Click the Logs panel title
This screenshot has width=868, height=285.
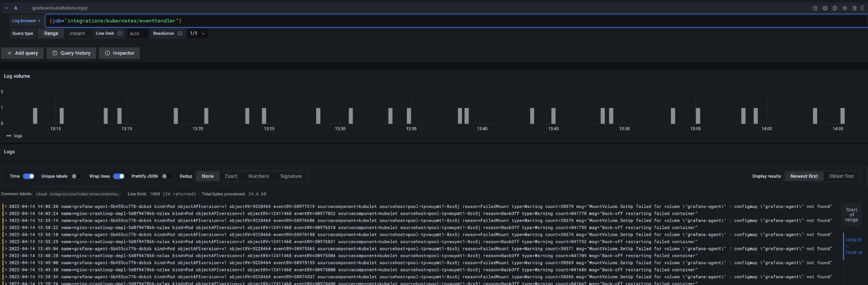point(9,152)
